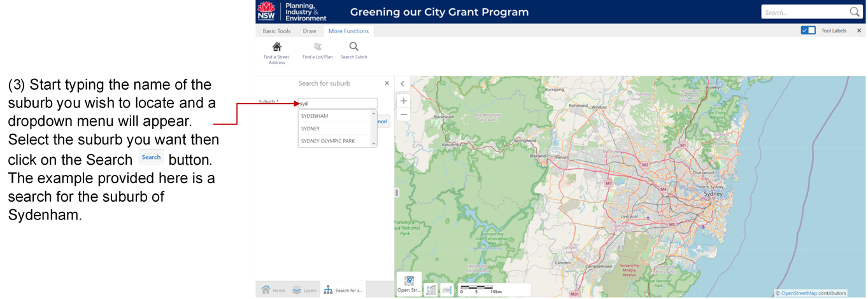Viewport: 868px width, 299px height.
Task: Switch to the Draw tab
Action: click(309, 31)
